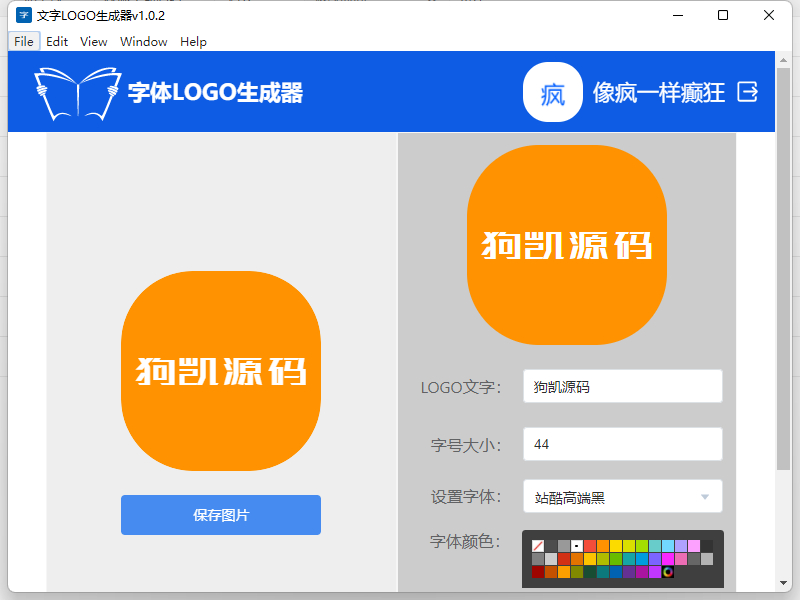This screenshot has width=800, height=600.
Task: Choose the bright yellow swatch in top row
Action: [x=616, y=546]
